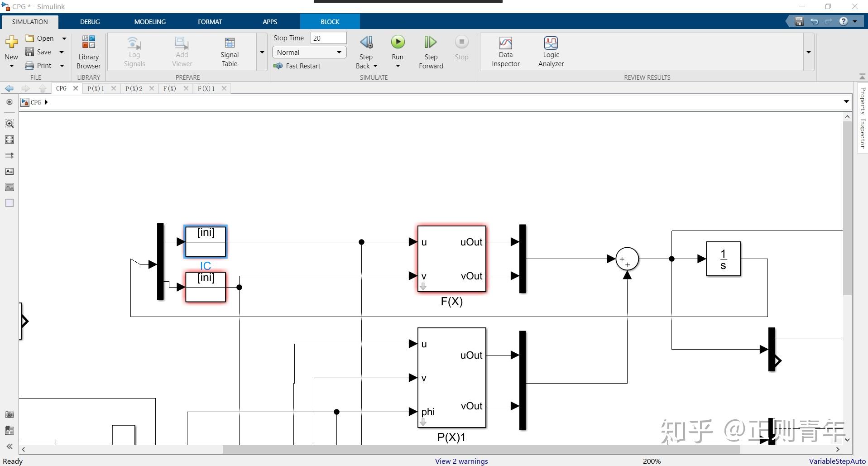Click the Help question mark icon
Viewport: 868px width, 466px height.
tap(843, 21)
